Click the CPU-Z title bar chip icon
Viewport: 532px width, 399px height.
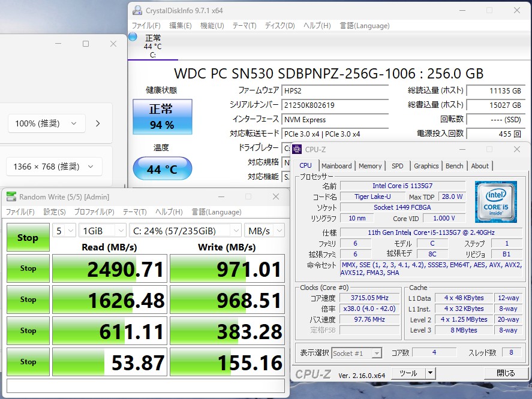(298, 150)
